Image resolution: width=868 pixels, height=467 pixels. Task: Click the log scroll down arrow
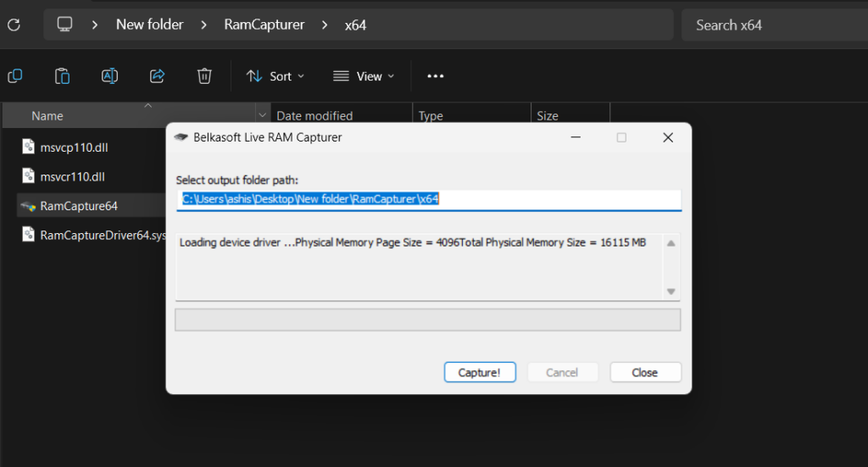click(x=671, y=292)
